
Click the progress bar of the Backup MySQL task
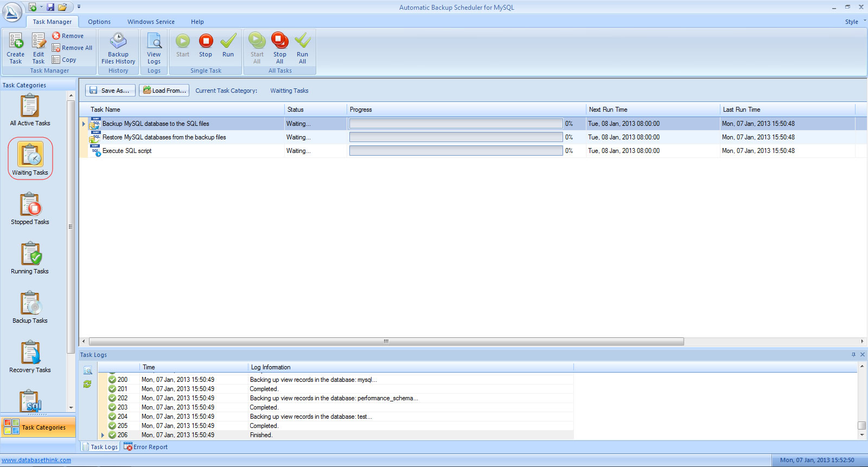pyautogui.click(x=456, y=124)
